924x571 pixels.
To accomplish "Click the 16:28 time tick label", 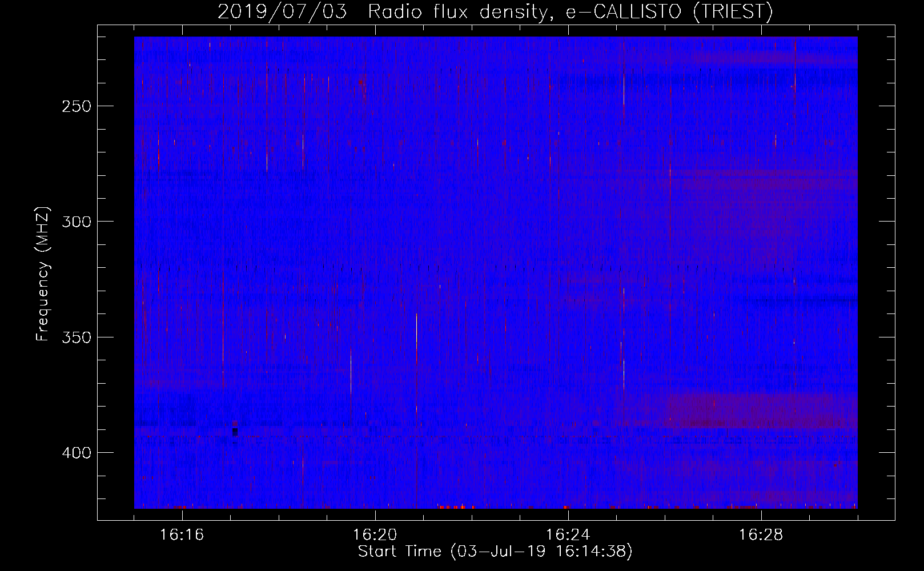I will click(761, 535).
